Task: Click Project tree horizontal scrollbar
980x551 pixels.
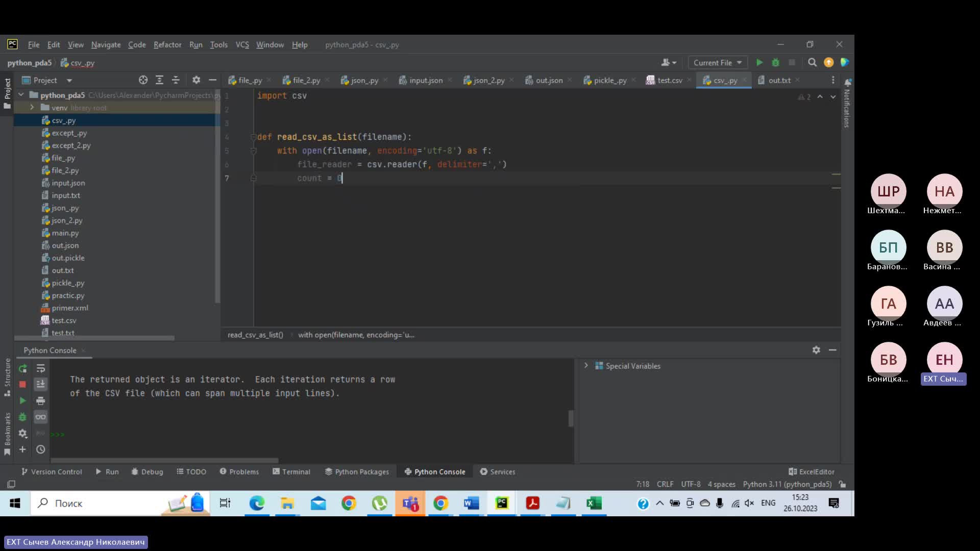Action: (x=94, y=338)
